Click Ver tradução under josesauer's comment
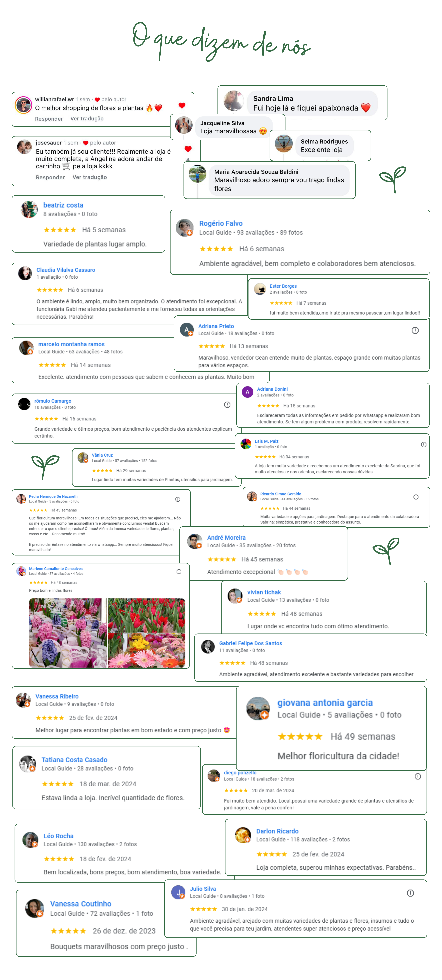 90,177
